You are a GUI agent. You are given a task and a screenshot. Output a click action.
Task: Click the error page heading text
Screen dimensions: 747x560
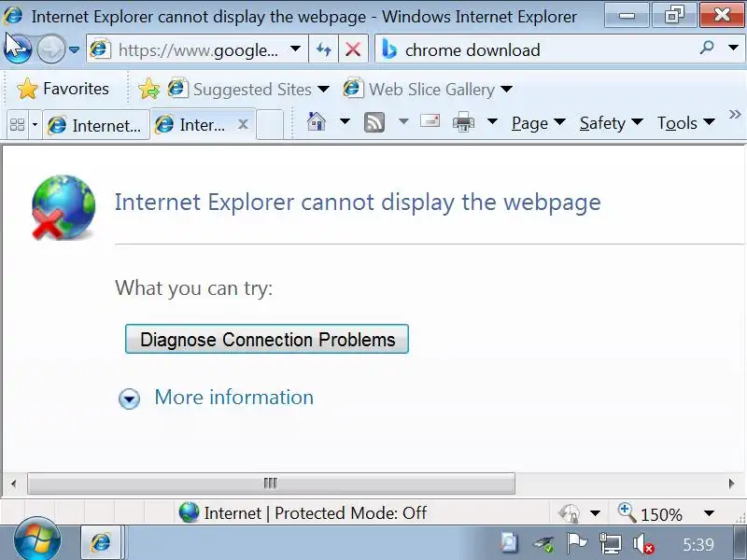358,202
